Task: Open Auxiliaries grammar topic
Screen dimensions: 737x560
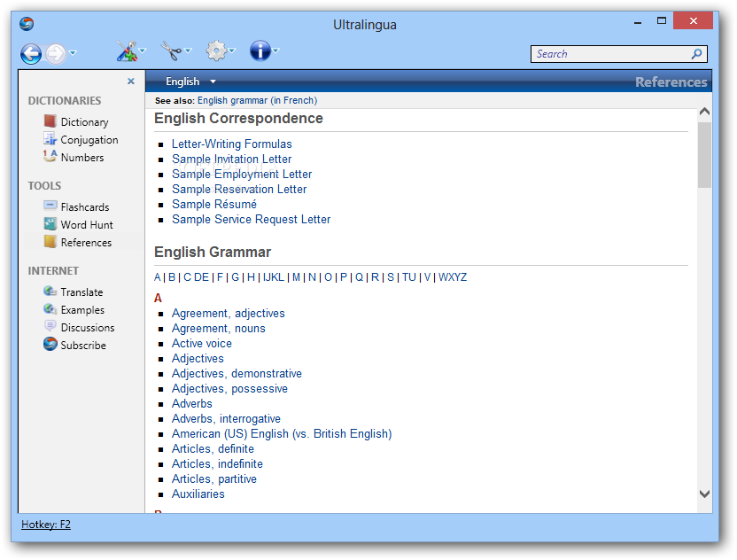Action: click(198, 494)
